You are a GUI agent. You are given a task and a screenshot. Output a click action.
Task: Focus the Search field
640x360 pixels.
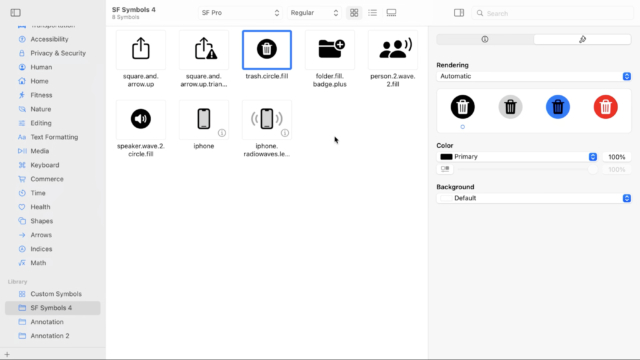pyautogui.click(x=553, y=13)
